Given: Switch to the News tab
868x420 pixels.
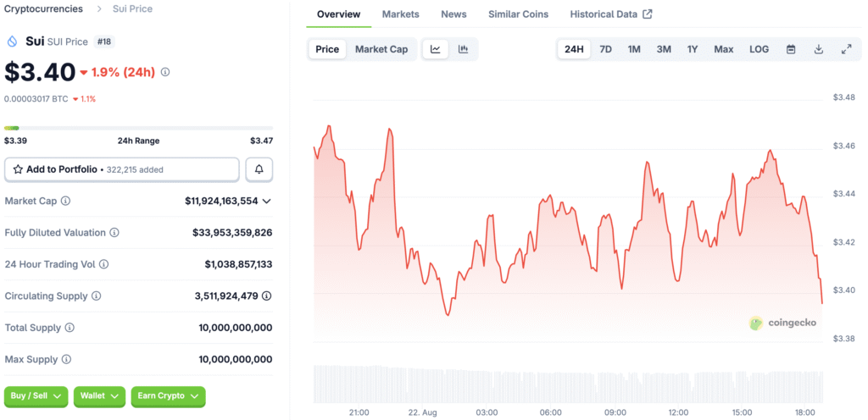Looking at the screenshot, I should point(454,14).
